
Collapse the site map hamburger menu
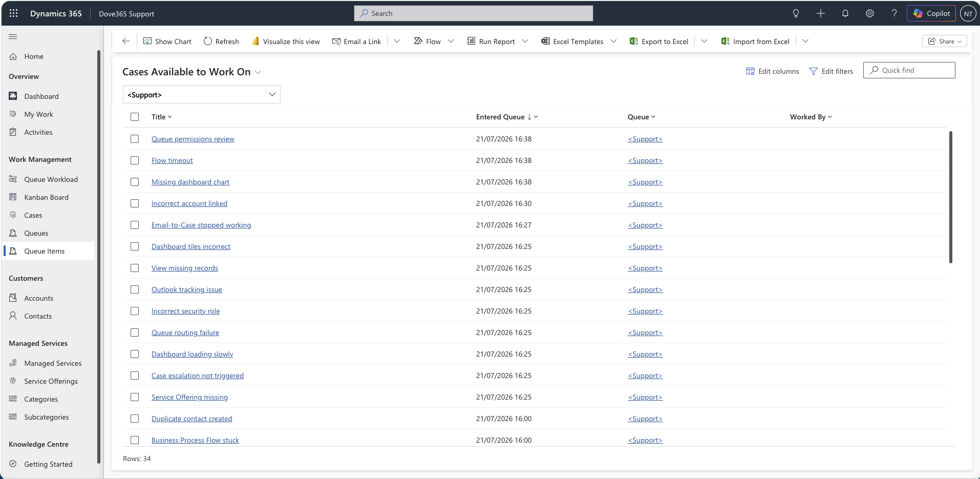[x=13, y=36]
